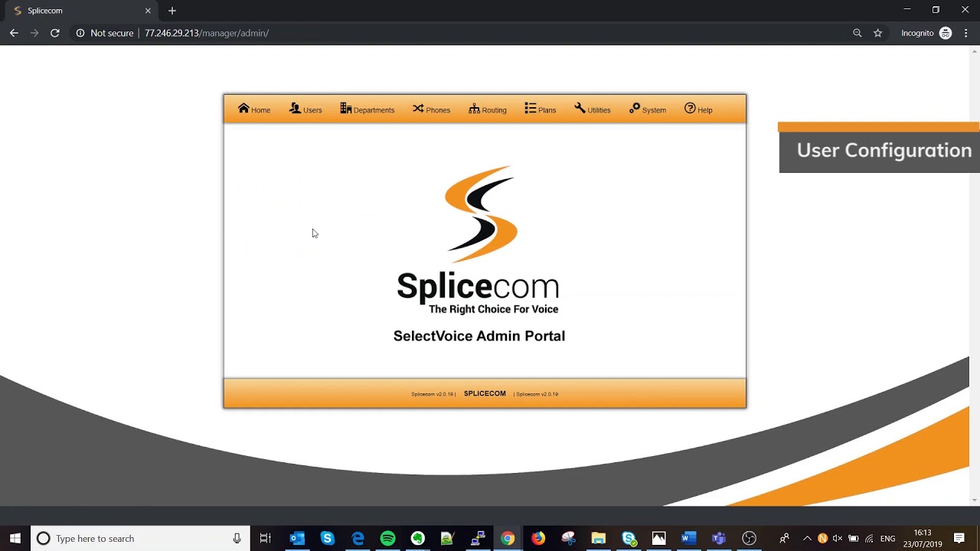This screenshot has width=980, height=551.
Task: Select the Splicecom browser tab
Action: coord(80,11)
